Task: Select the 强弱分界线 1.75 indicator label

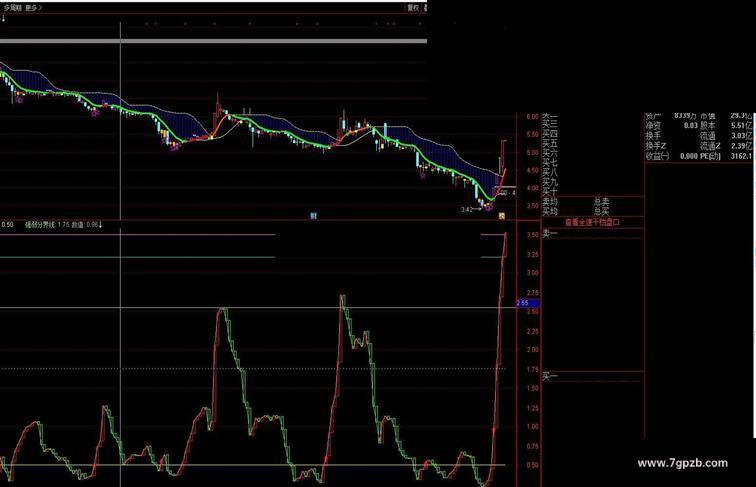Action: [x=47, y=225]
